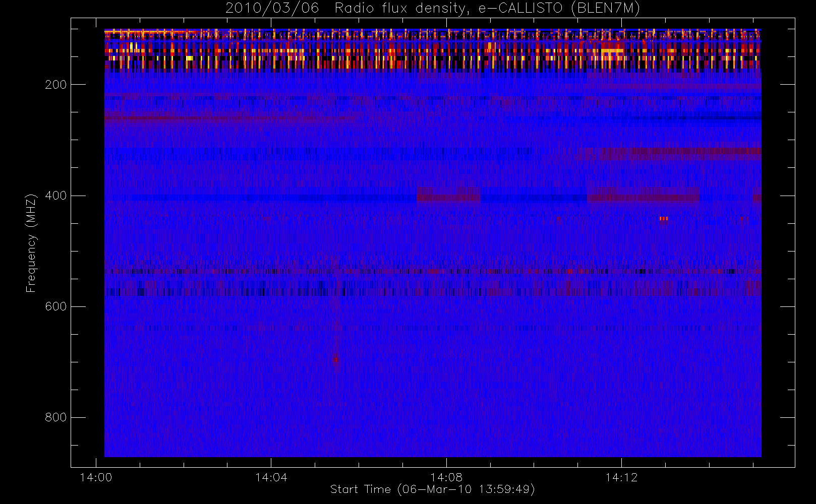
Task: Click the 400 frequency tick label
Action: point(55,196)
